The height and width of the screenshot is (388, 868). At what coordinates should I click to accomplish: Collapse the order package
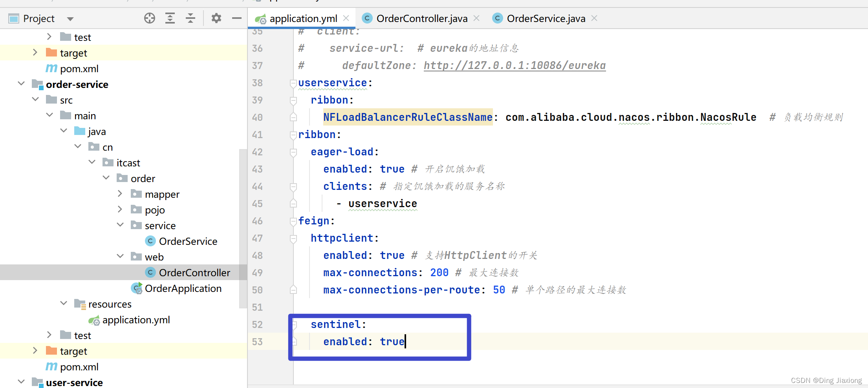[106, 178]
